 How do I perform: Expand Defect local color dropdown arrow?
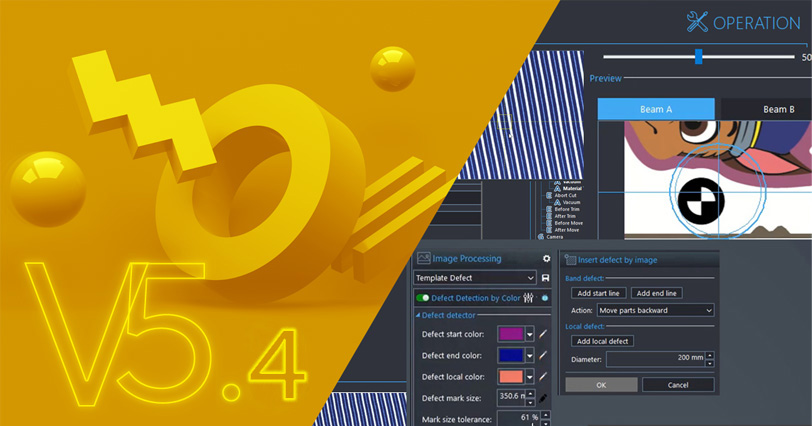530,377
